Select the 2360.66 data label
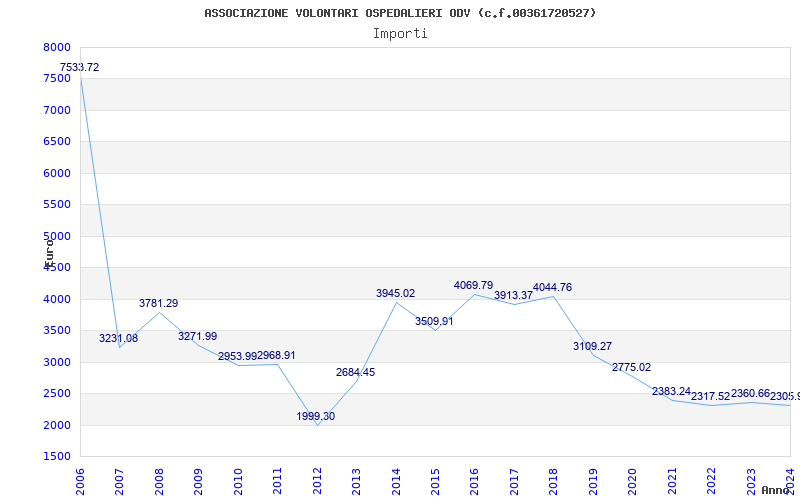This screenshot has width=800, height=500. (751, 394)
